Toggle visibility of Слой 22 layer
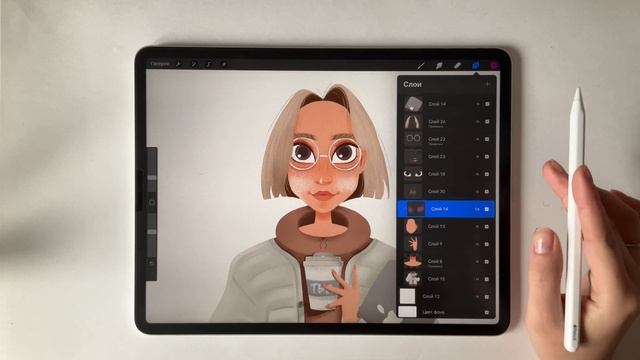This screenshot has height=360, width=640. click(x=487, y=139)
